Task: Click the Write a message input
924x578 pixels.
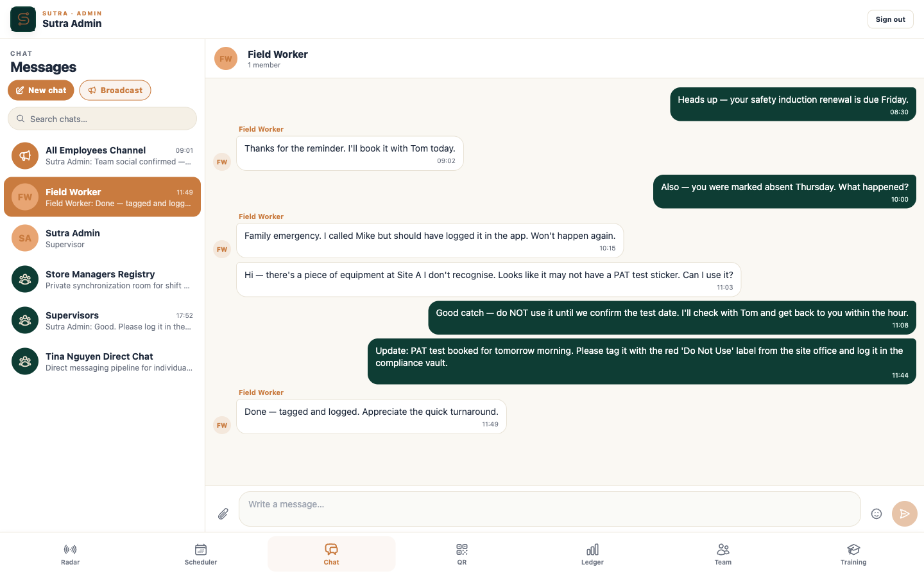Action: point(549,509)
